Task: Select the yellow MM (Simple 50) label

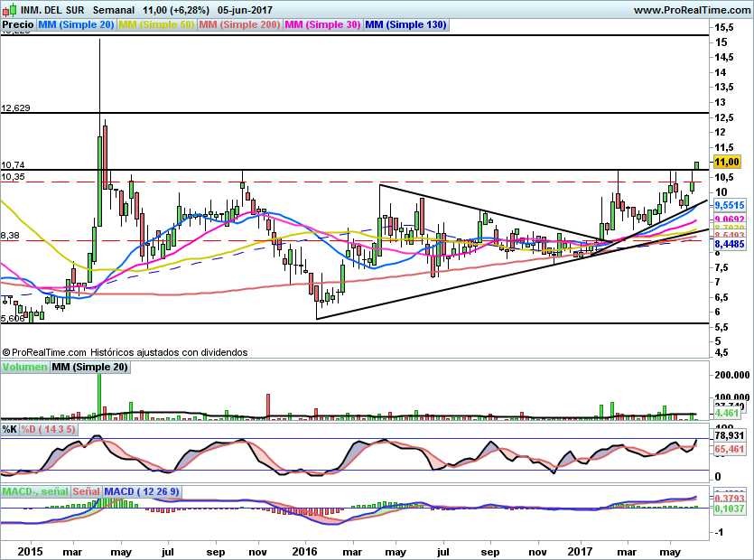Action: click(156, 24)
